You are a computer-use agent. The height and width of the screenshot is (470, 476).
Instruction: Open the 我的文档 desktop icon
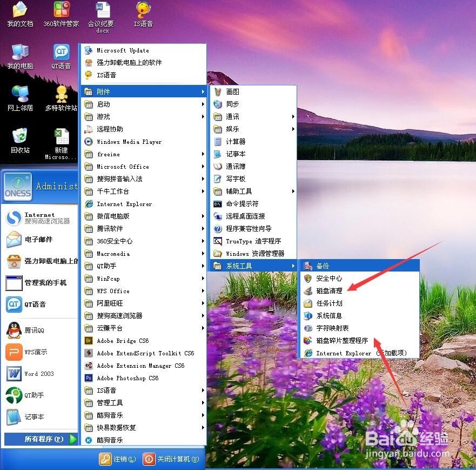click(x=20, y=14)
